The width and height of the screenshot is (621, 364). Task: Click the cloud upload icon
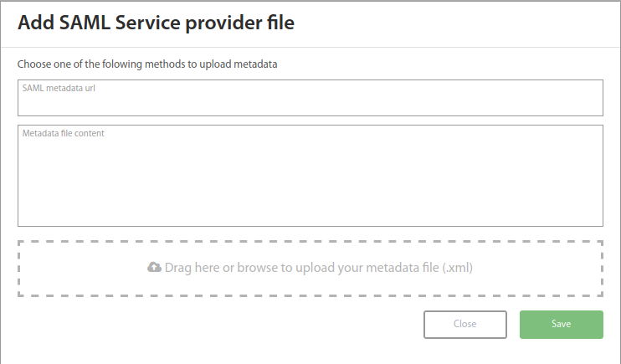point(154,268)
